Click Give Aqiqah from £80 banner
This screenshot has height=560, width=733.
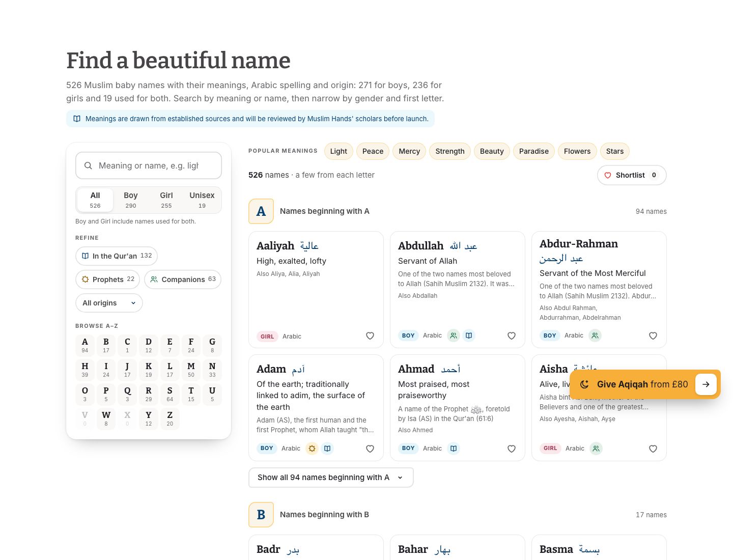pyautogui.click(x=645, y=384)
